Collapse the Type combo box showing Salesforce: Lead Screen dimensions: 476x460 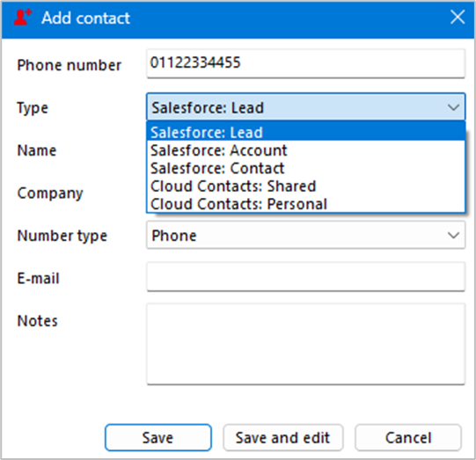[x=305, y=106]
